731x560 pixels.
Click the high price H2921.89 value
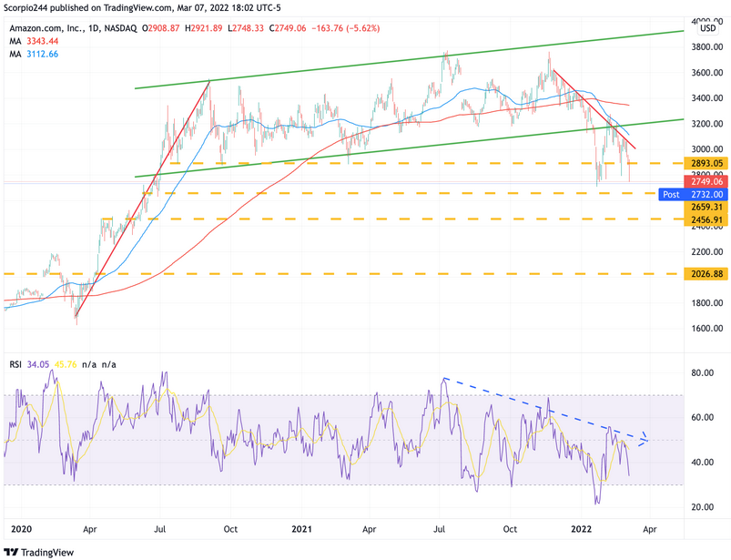[x=204, y=28]
